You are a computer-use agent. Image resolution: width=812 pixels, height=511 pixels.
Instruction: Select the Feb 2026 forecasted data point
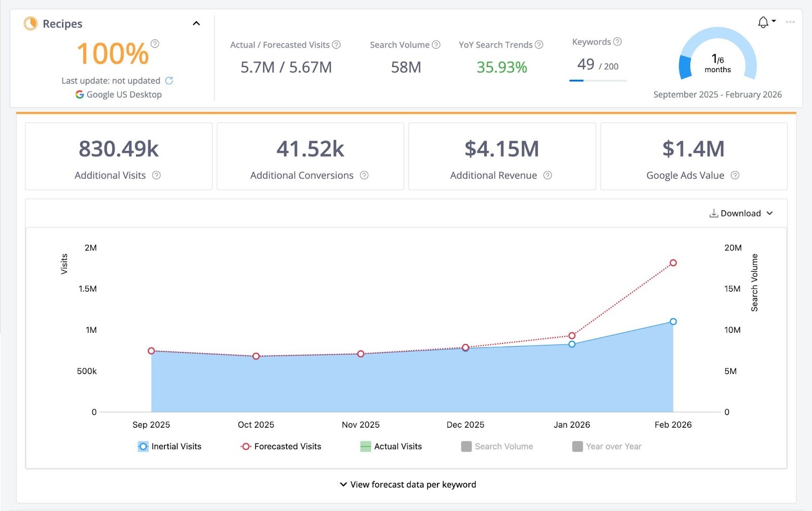pos(673,263)
